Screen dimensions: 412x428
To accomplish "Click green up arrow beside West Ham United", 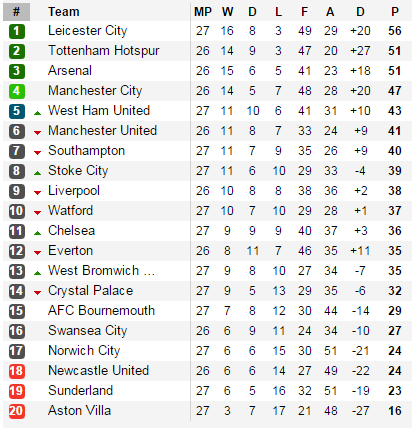I will 37,113.
